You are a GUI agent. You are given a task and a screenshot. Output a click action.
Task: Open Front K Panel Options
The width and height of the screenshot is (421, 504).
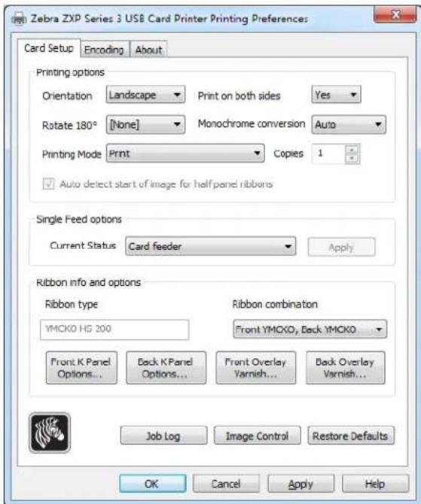[81, 368]
